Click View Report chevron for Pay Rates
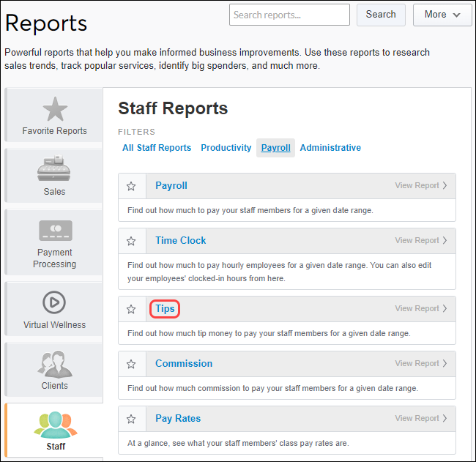Viewport: 476px width, 462px height. [445, 418]
